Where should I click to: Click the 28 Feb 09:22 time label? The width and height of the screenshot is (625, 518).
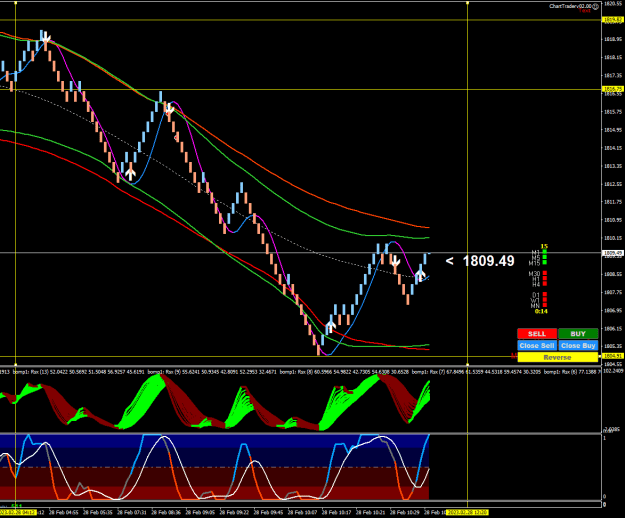pos(235,512)
